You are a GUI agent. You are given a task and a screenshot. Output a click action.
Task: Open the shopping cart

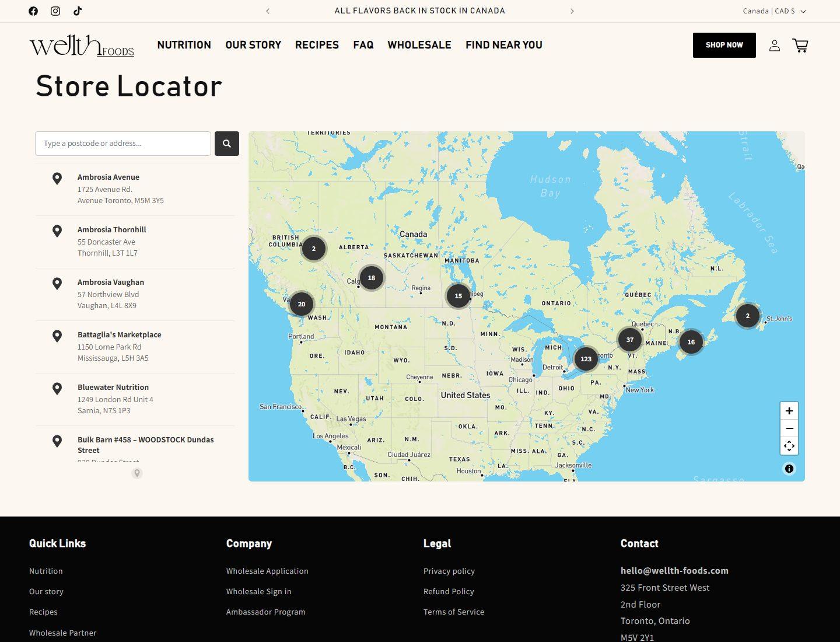pyautogui.click(x=800, y=46)
